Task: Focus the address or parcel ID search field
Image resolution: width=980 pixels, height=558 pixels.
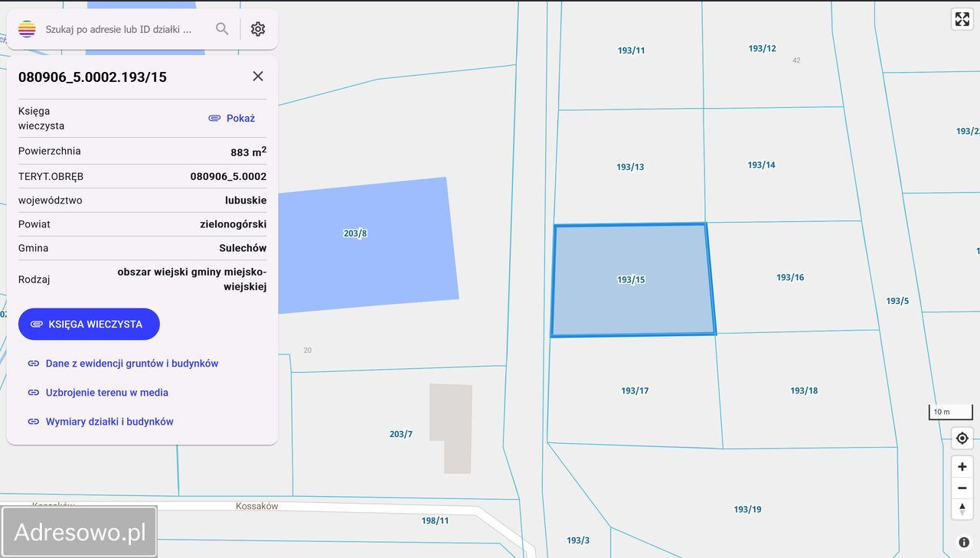Action: click(x=122, y=29)
